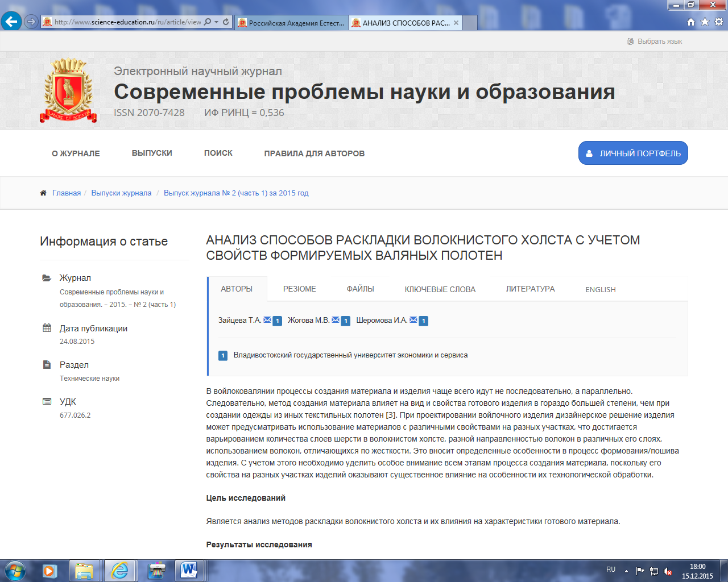Close the АНАЛИЗ СПОСОБОВ РАС... browser tab
The width and height of the screenshot is (728, 582).
pyautogui.click(x=456, y=23)
